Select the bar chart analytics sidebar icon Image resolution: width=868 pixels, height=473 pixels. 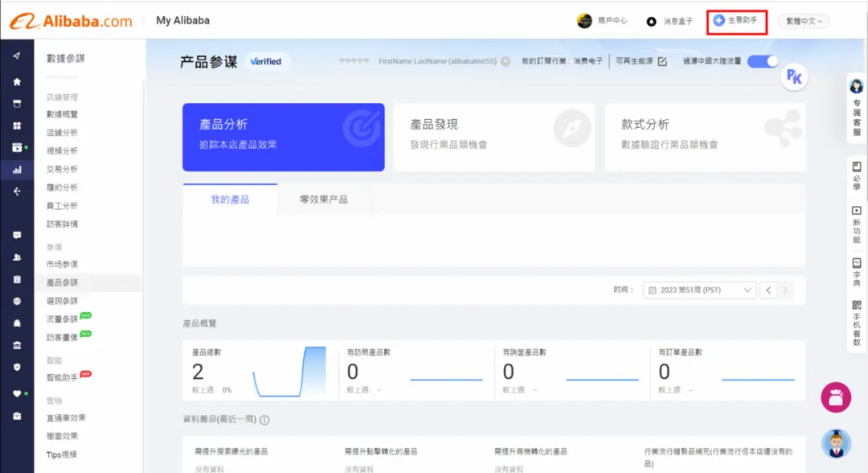click(x=17, y=170)
